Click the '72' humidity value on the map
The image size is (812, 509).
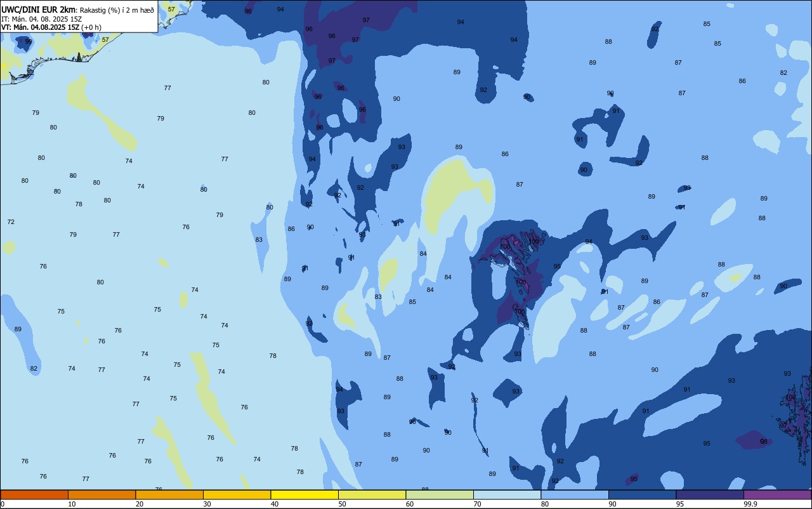coord(11,221)
